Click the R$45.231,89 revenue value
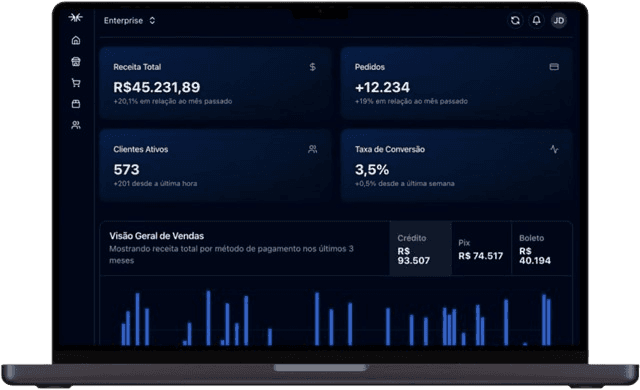Screen dimensions: 640x390 click(x=157, y=87)
